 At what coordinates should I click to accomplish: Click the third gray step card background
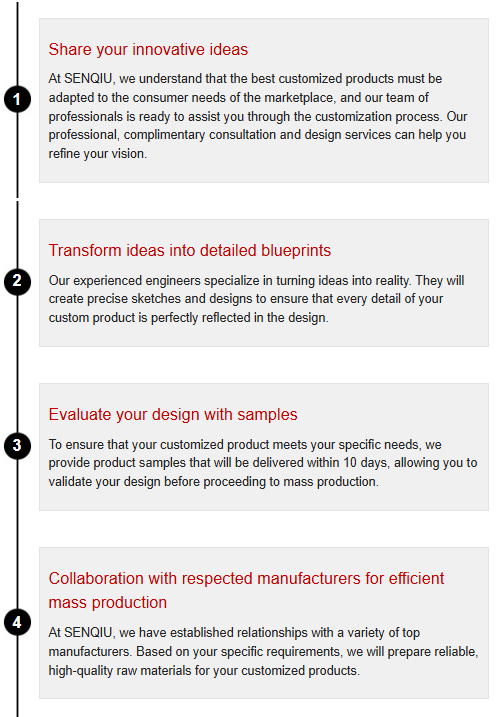click(264, 447)
